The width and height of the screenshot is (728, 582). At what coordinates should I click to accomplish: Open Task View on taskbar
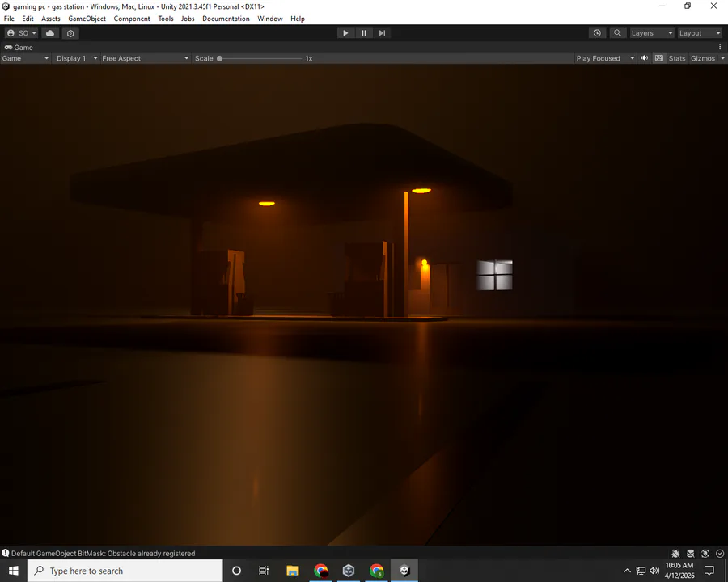(x=264, y=571)
